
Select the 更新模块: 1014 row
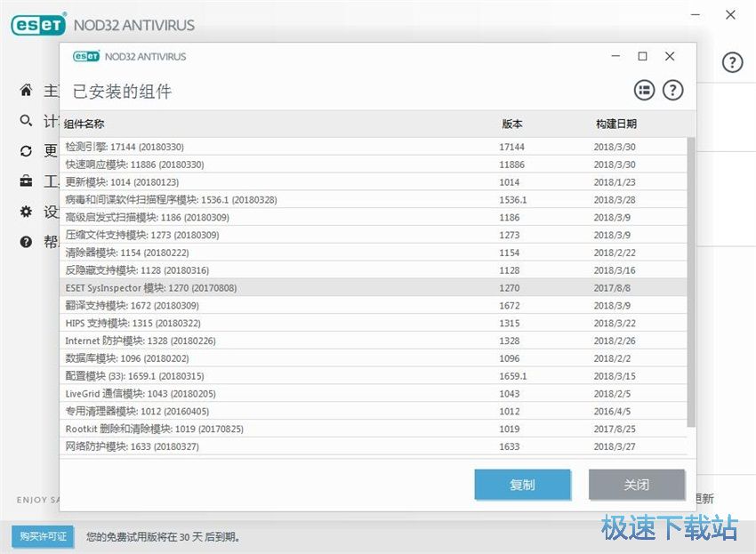click(x=374, y=181)
